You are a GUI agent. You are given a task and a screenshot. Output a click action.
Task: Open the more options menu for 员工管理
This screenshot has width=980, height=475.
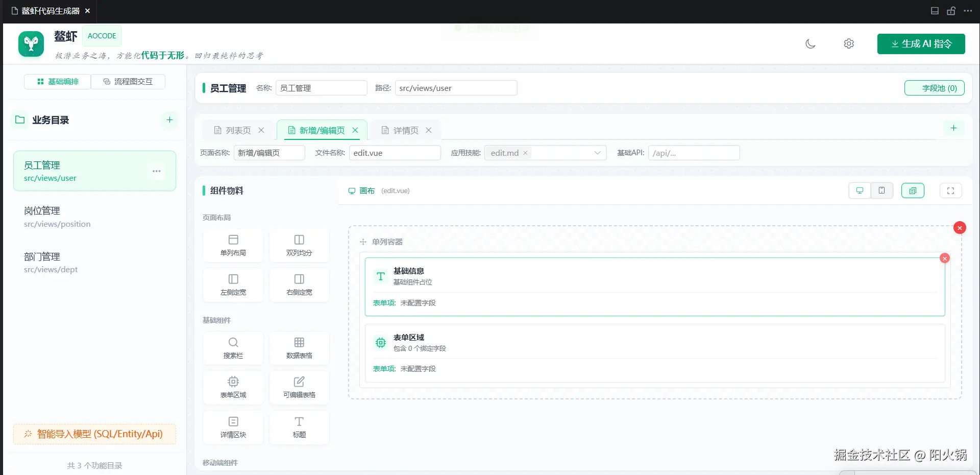tap(157, 171)
